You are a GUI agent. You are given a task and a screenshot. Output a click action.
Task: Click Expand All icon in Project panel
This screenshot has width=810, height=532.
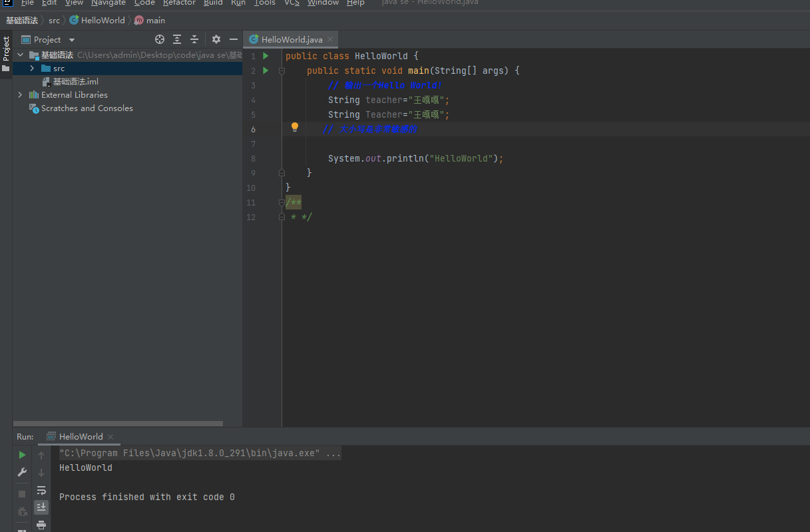177,40
